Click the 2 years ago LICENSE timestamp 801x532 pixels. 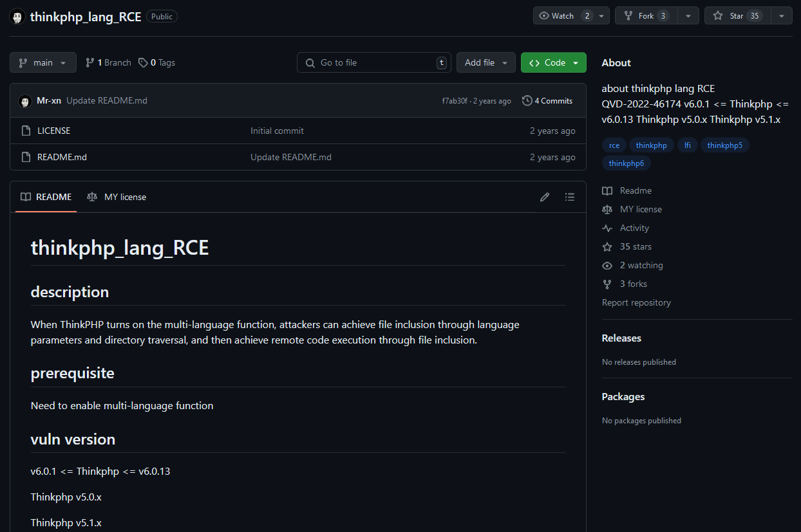[x=552, y=131]
